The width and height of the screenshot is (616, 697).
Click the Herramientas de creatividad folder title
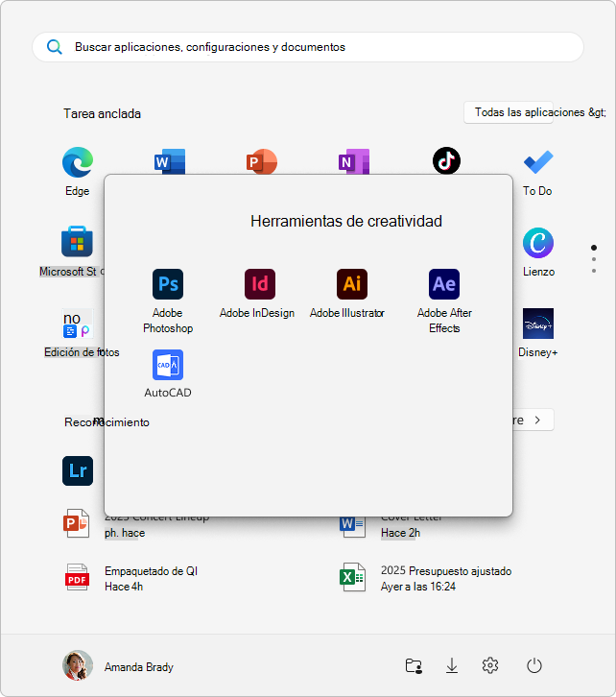(346, 222)
